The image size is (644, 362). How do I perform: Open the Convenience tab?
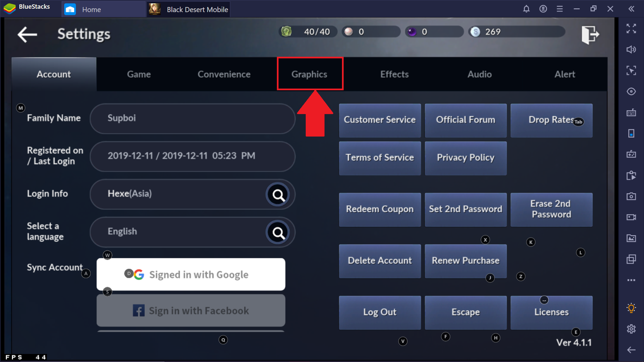pos(224,74)
